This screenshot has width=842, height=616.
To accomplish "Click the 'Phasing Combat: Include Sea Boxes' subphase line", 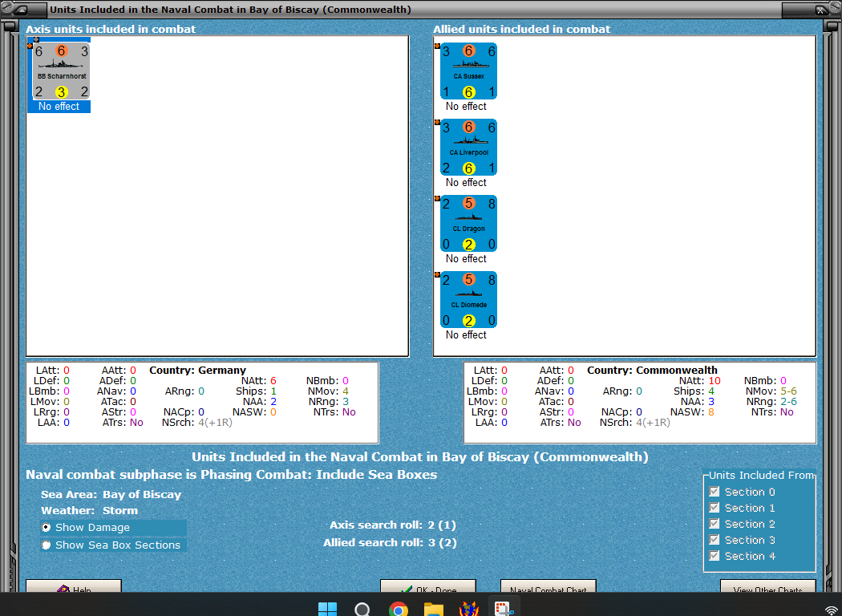I will (232, 475).
